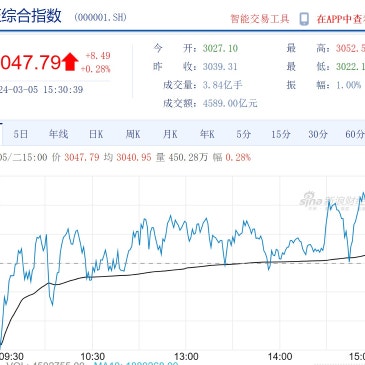Switch to the 5分 interval tab
This screenshot has height=365, width=365.
(244, 134)
